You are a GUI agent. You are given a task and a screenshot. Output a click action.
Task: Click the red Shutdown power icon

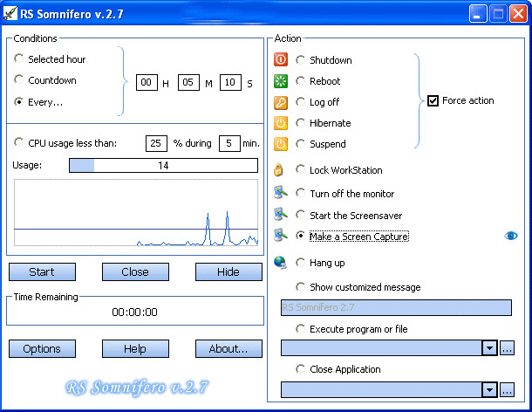(281, 59)
